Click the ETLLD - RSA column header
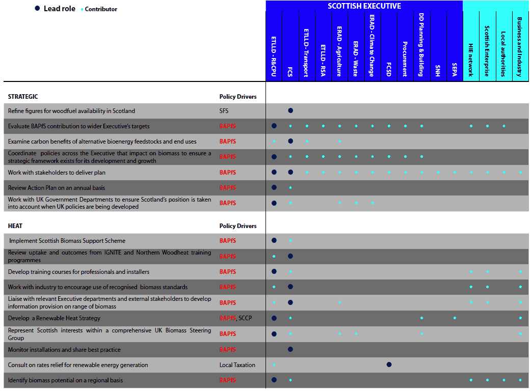The width and height of the screenshot is (532, 392). [x=323, y=61]
